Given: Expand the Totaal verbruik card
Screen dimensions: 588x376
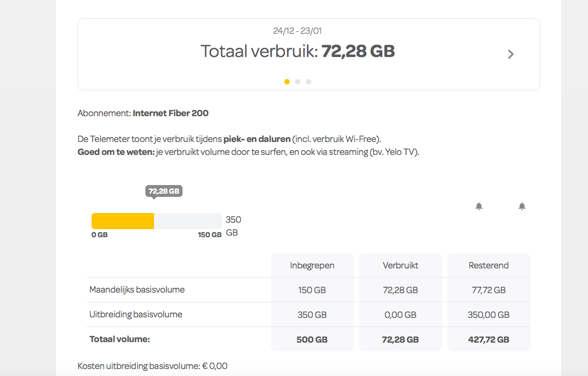Looking at the screenshot, I should (297, 51).
